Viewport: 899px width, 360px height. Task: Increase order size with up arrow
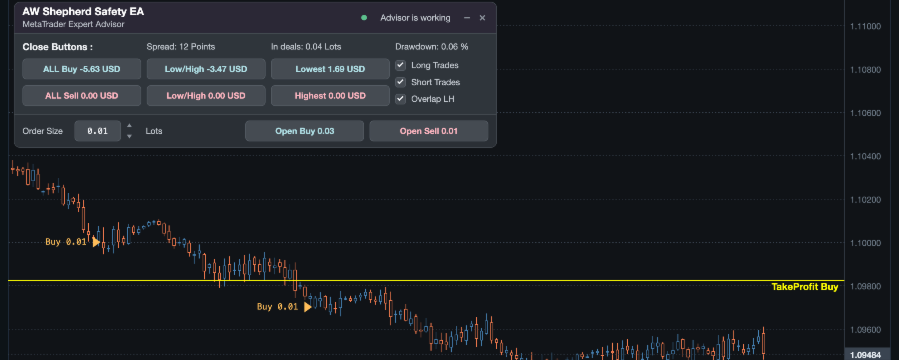(x=130, y=126)
